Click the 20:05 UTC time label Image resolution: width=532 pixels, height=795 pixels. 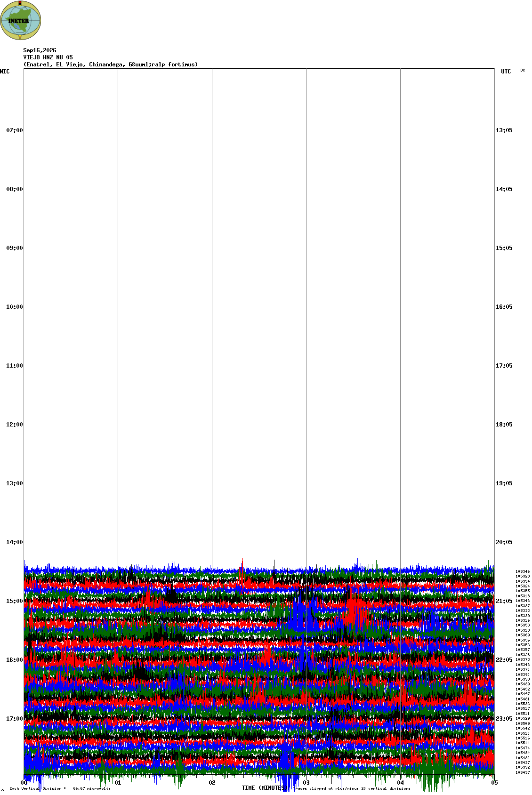tap(504, 542)
